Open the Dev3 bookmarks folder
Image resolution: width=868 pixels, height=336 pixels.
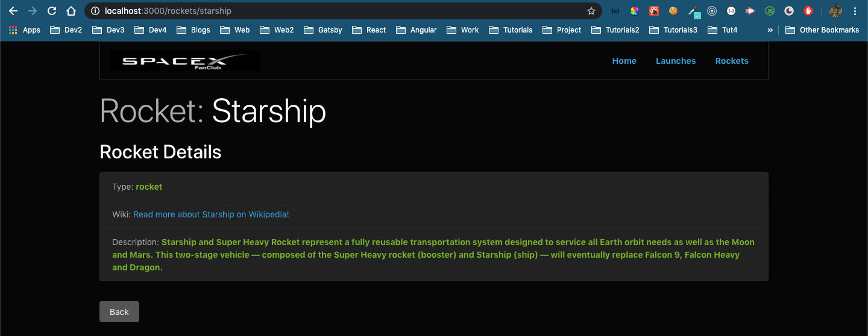108,30
